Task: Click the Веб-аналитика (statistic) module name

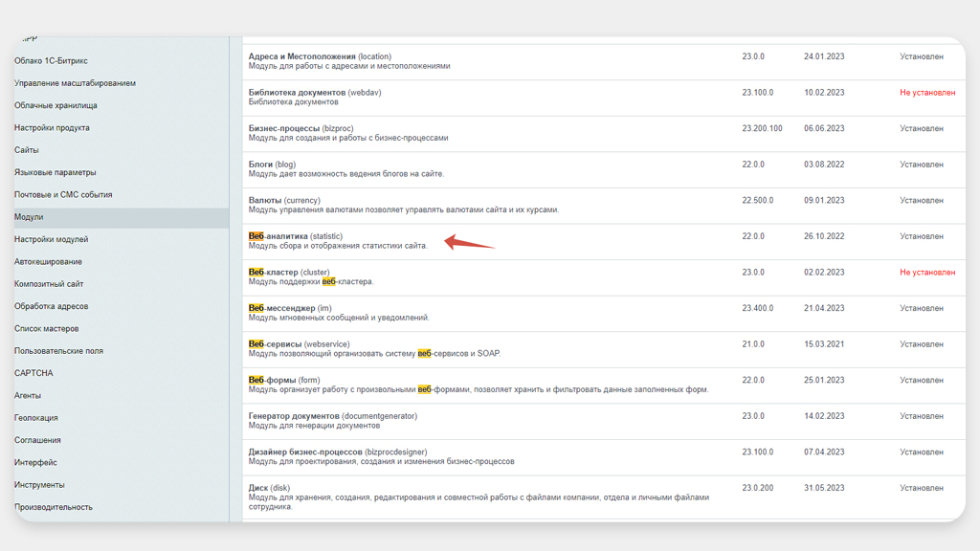Action: click(x=278, y=236)
